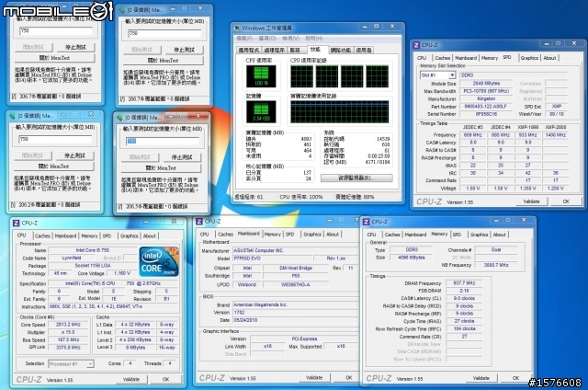Select the 效能 tab in Task Manager
Screen dimensions: 588x390
315,49
